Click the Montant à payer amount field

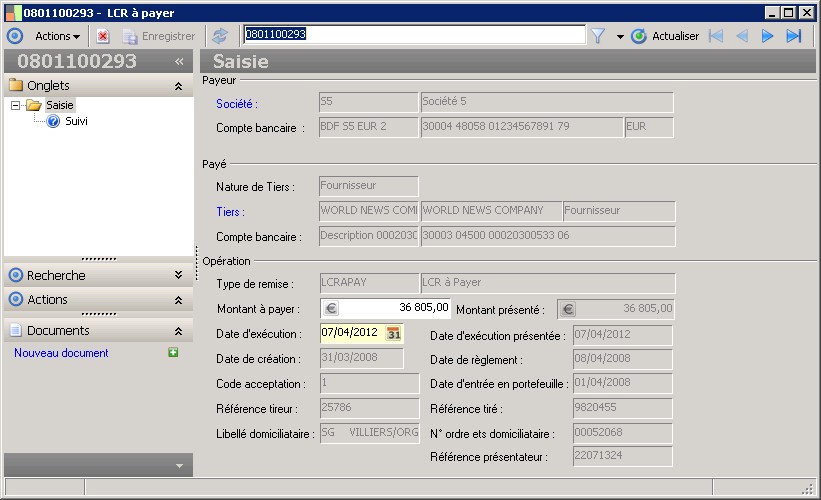[385, 308]
